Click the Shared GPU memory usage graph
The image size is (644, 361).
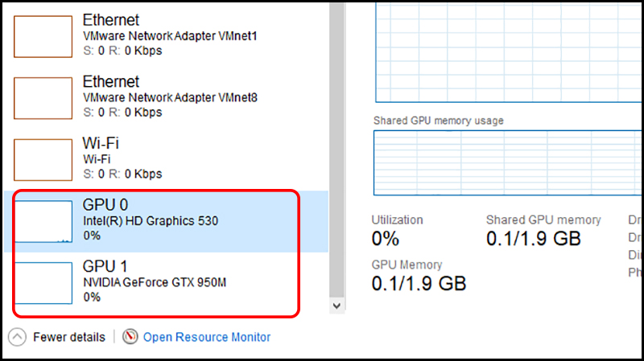pyautogui.click(x=507, y=163)
